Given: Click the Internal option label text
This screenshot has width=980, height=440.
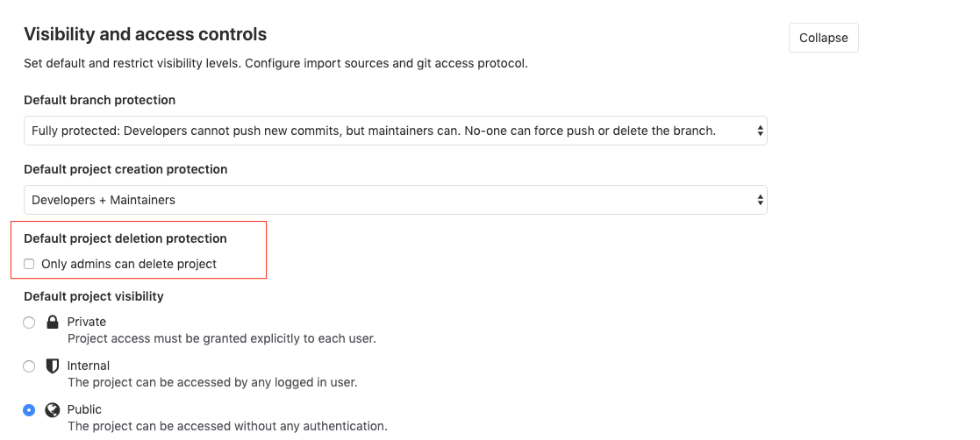Looking at the screenshot, I should click(89, 365).
